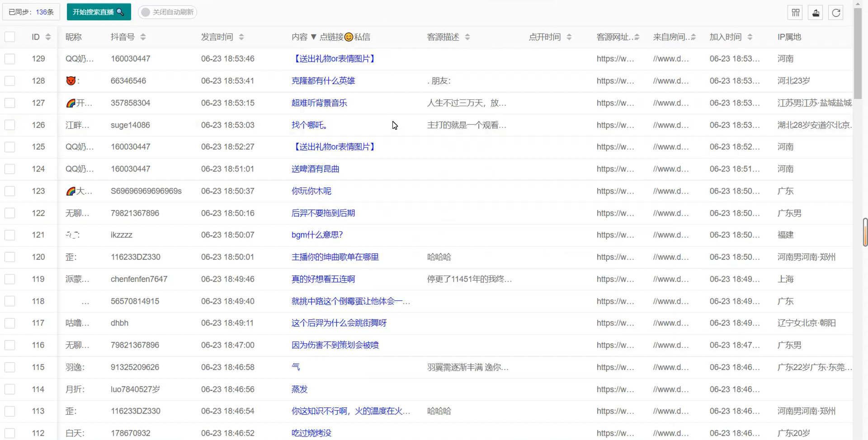
Task: Click the export/print toolbar icon
Action: (816, 12)
